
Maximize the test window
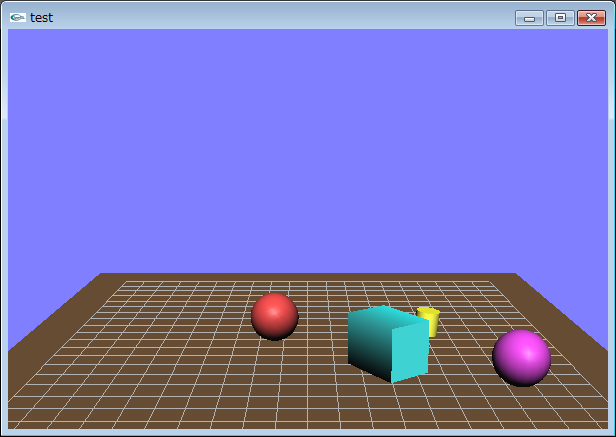pyautogui.click(x=560, y=18)
